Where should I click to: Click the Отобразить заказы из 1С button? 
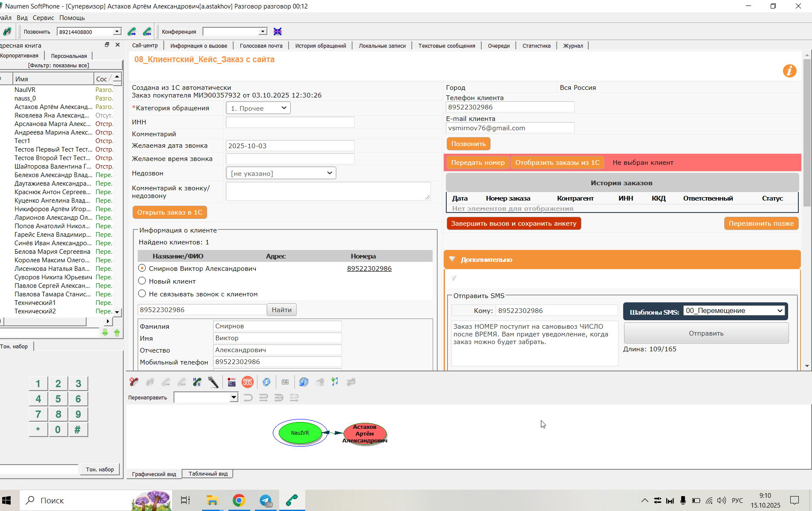pyautogui.click(x=557, y=163)
